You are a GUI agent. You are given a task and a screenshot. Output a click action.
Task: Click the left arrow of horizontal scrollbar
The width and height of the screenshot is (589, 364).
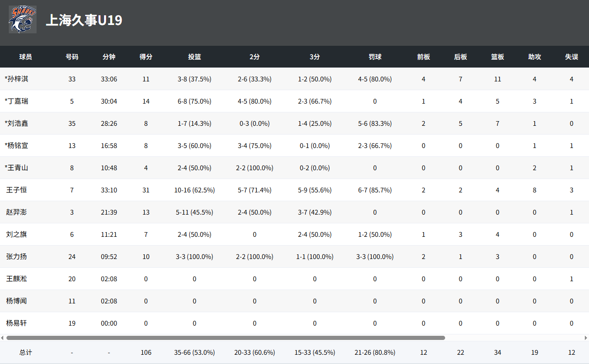click(2, 338)
